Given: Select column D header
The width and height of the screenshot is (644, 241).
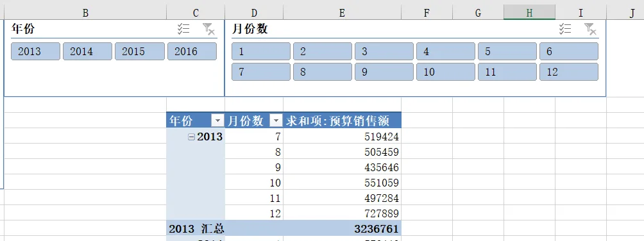Looking at the screenshot, I should coord(254,13).
